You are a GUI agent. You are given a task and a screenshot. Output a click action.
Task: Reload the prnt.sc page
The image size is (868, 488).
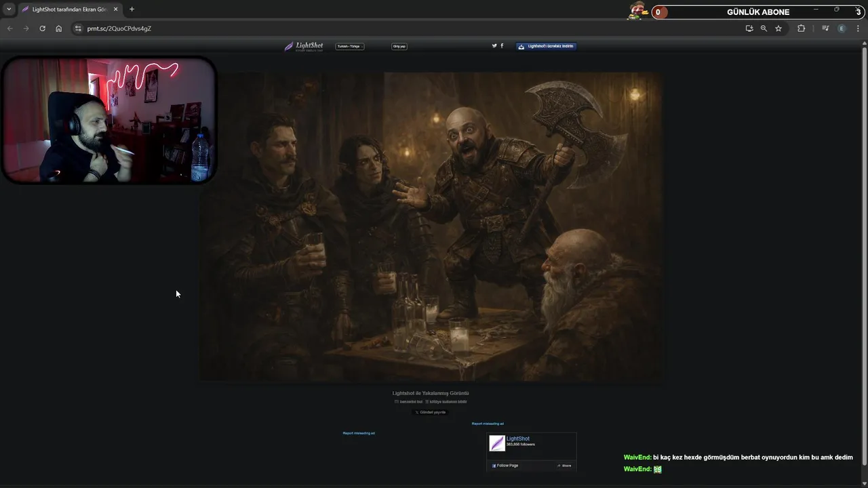point(42,28)
